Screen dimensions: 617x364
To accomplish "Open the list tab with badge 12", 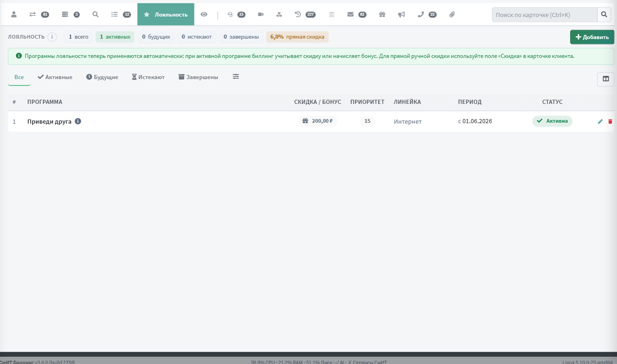I will pos(121,14).
